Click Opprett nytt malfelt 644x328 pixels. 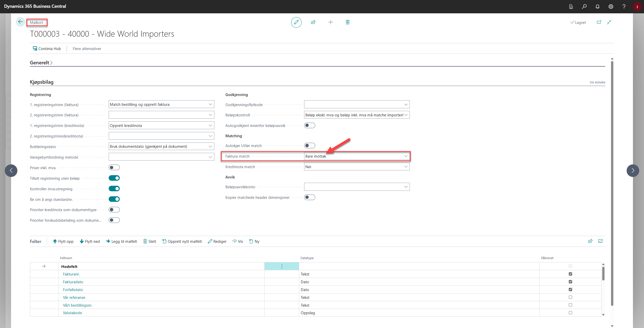(x=182, y=241)
